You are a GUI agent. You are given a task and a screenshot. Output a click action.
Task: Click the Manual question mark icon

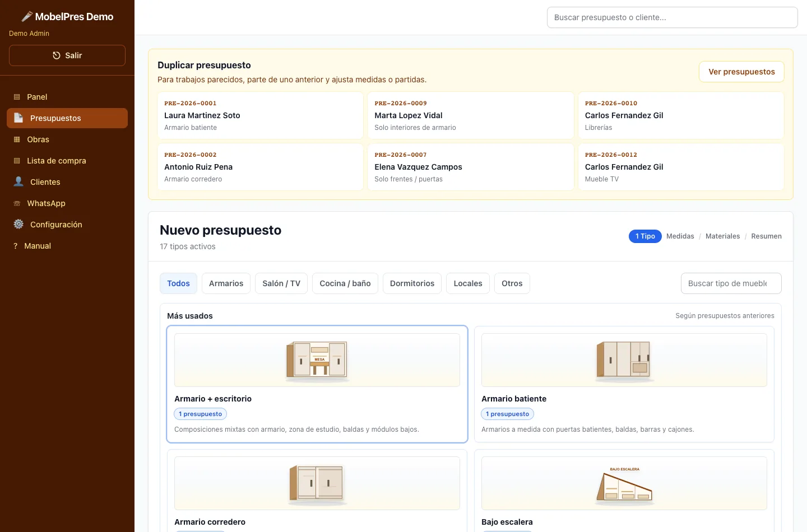(16, 246)
